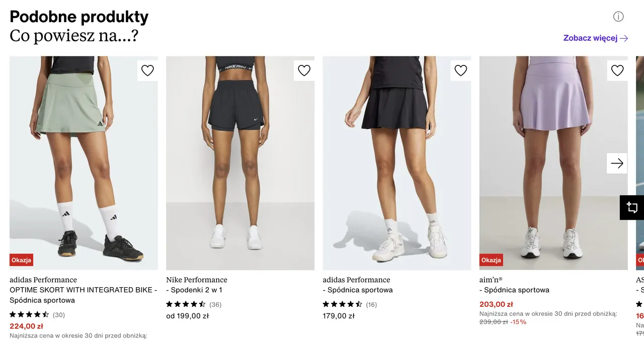This screenshot has width=644, height=340.
Task: View the Nike black shorts product photo
Action: pos(240,166)
